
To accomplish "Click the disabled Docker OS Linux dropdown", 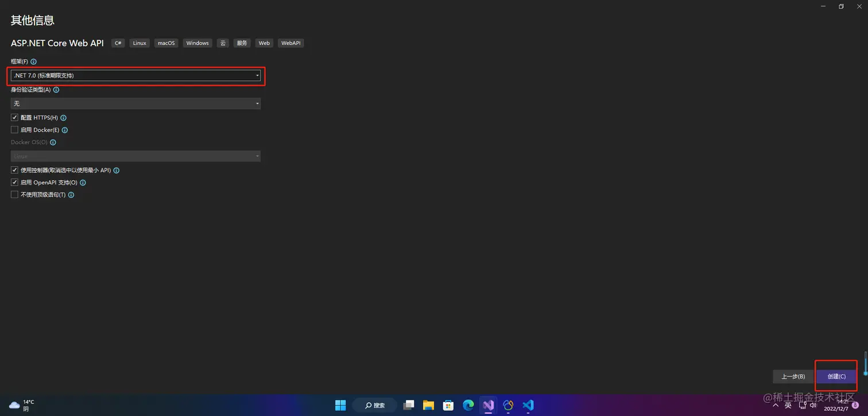I will (x=135, y=156).
